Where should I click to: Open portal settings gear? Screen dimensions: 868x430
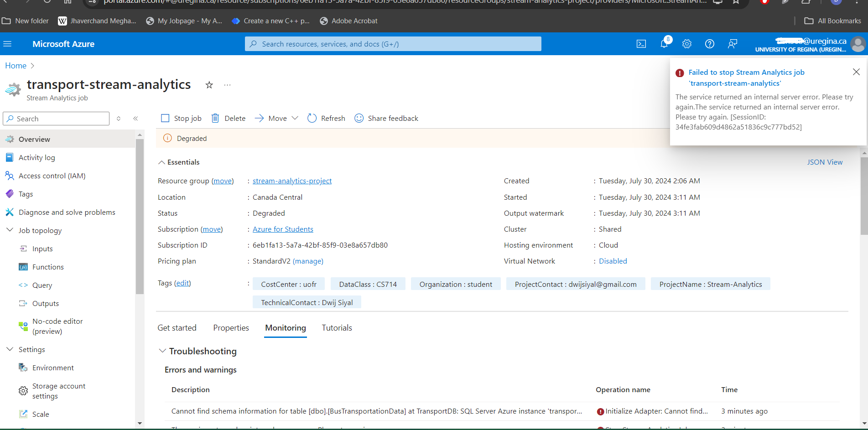tap(687, 44)
